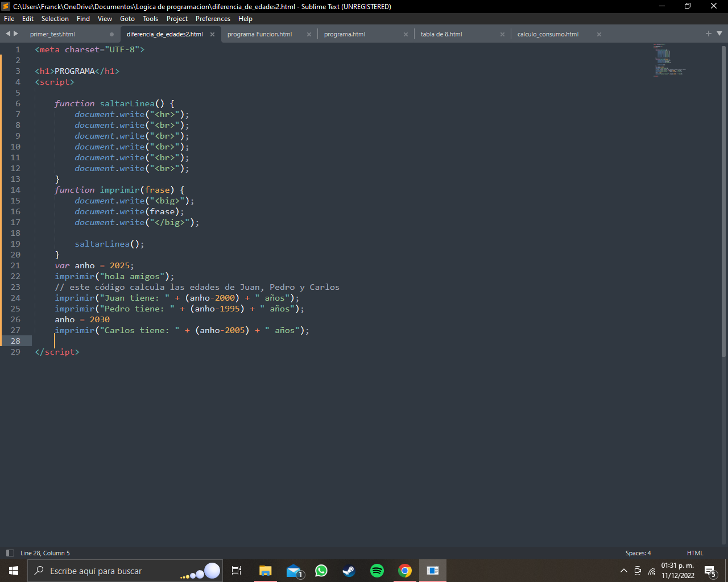Click the meta charset tag on line 1
This screenshot has width=728, height=582.
90,49
